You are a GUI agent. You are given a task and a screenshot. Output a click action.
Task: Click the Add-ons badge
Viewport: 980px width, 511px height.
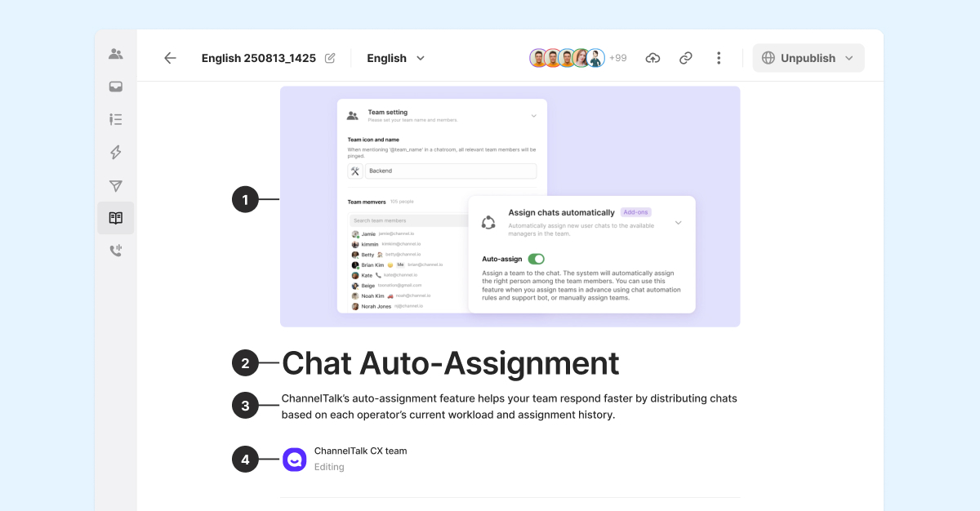point(635,212)
